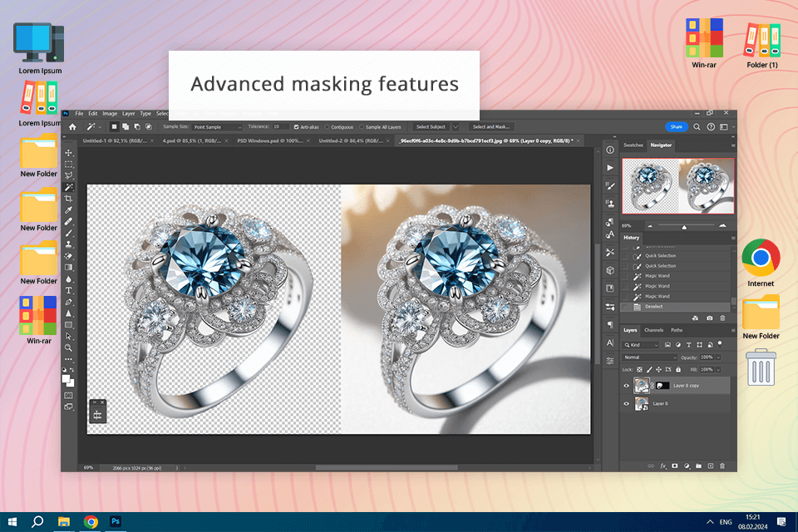Open Select Subject options arrow
Image resolution: width=798 pixels, height=532 pixels.
pos(456,126)
